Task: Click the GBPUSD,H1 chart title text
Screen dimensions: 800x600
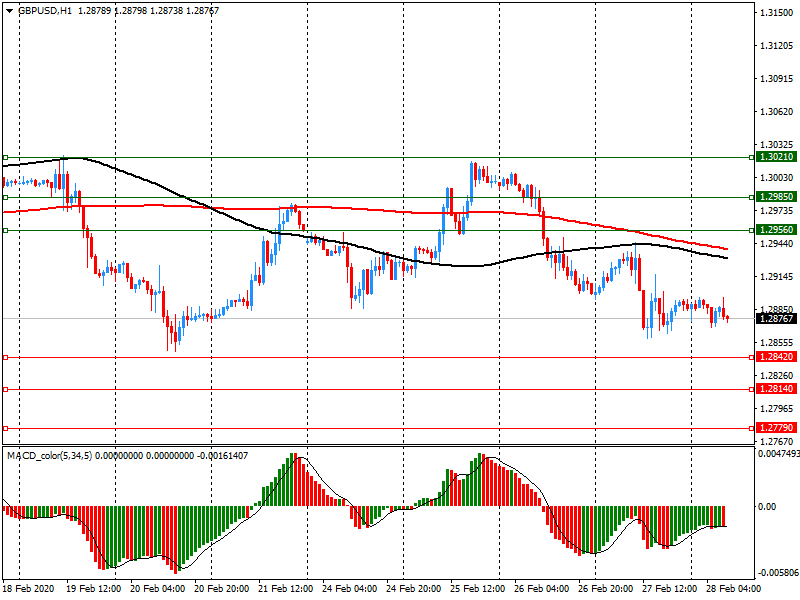Action: (x=45, y=10)
